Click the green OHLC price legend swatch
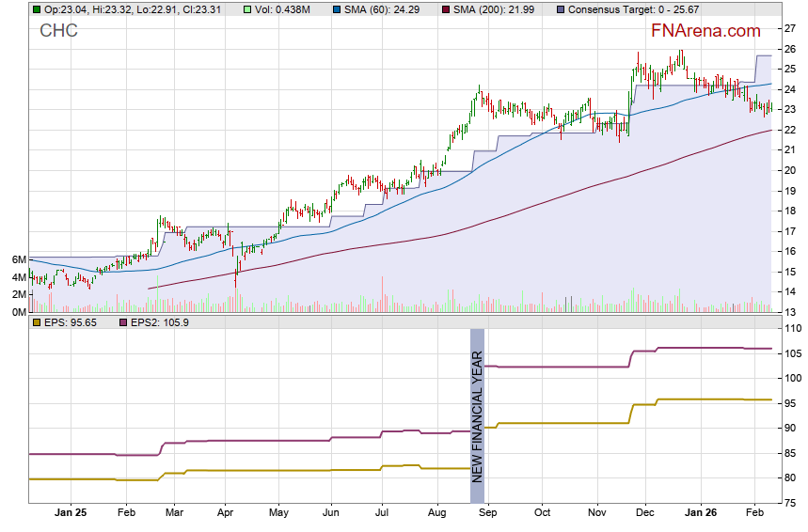This screenshot has width=808, height=532. [37, 8]
